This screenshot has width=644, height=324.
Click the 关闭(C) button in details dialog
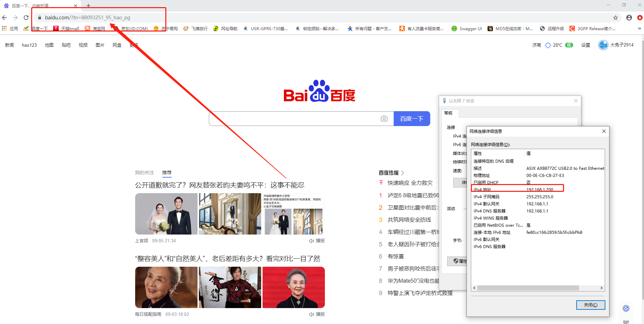(x=590, y=305)
